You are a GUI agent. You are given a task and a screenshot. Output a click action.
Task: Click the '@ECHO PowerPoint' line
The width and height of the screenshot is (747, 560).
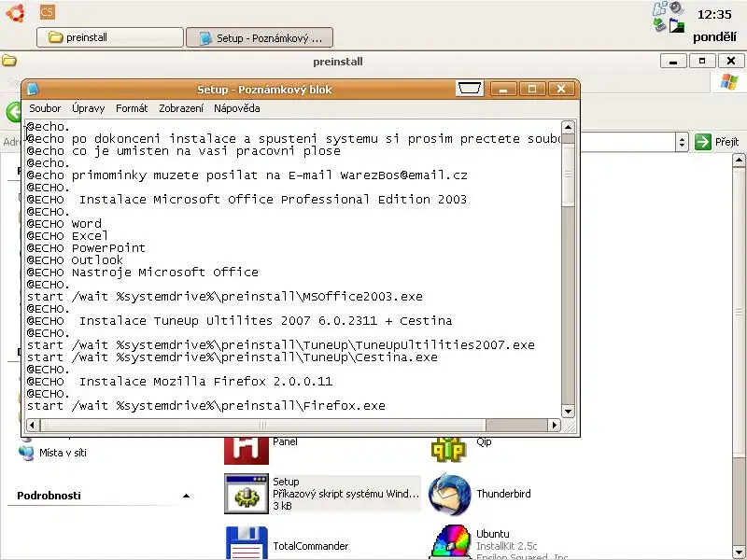point(86,248)
